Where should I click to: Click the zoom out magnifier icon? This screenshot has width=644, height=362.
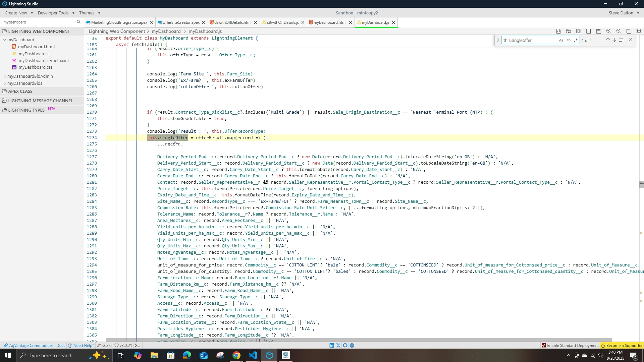point(619,31)
